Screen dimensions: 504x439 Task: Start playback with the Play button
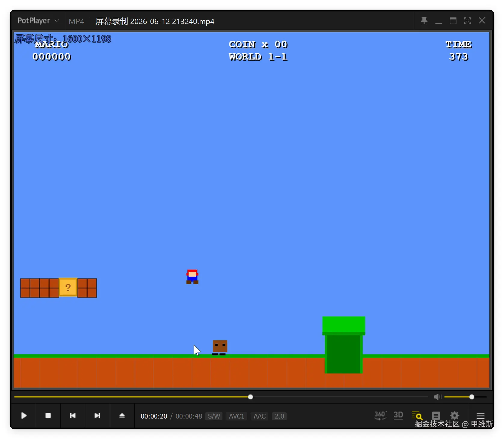(x=24, y=416)
